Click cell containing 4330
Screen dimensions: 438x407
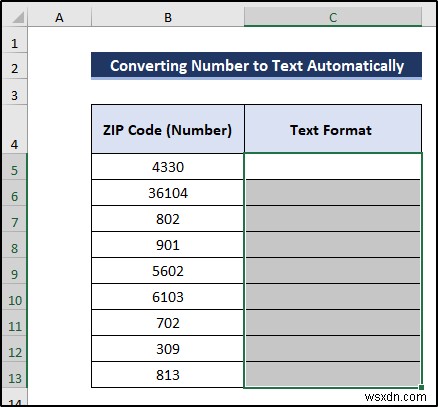[x=168, y=167]
